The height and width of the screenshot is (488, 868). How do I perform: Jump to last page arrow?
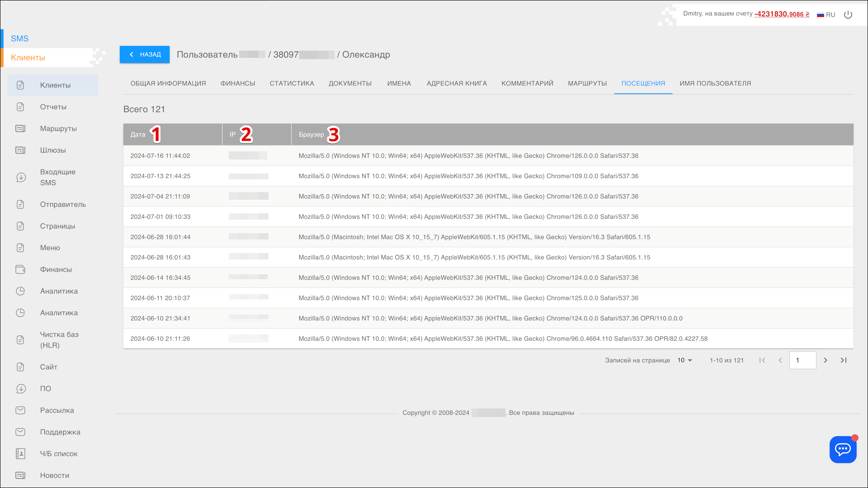click(844, 360)
